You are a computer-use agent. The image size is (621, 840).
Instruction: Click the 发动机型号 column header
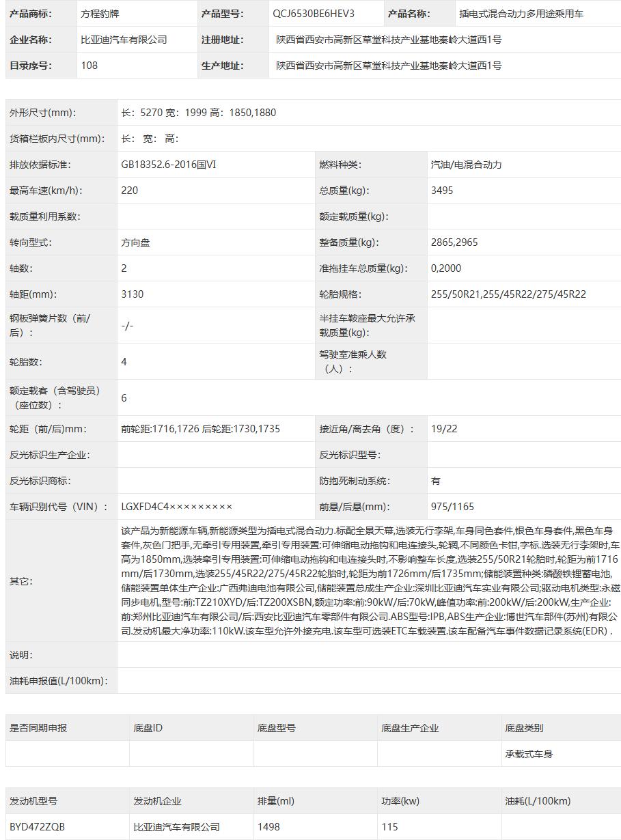point(33,801)
